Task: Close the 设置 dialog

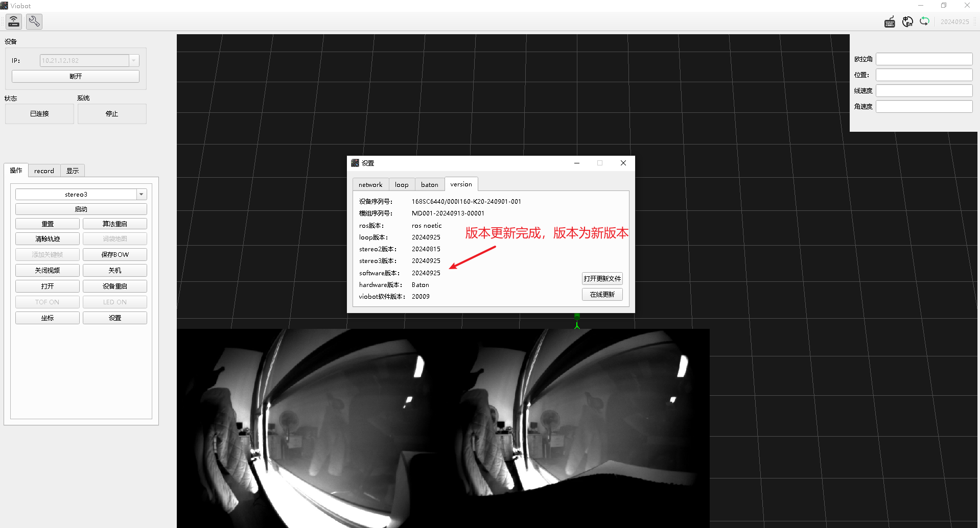Action: click(623, 163)
